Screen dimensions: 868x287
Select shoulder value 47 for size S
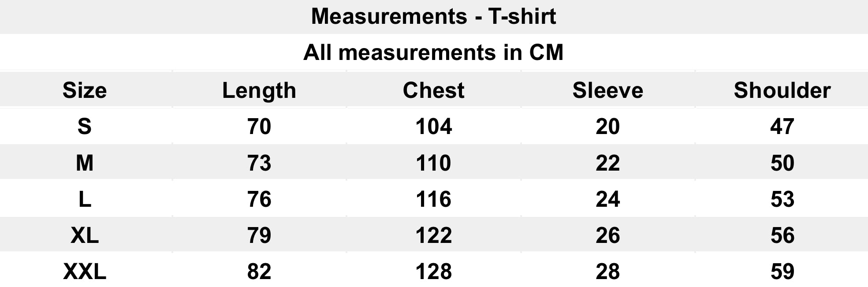point(782,127)
